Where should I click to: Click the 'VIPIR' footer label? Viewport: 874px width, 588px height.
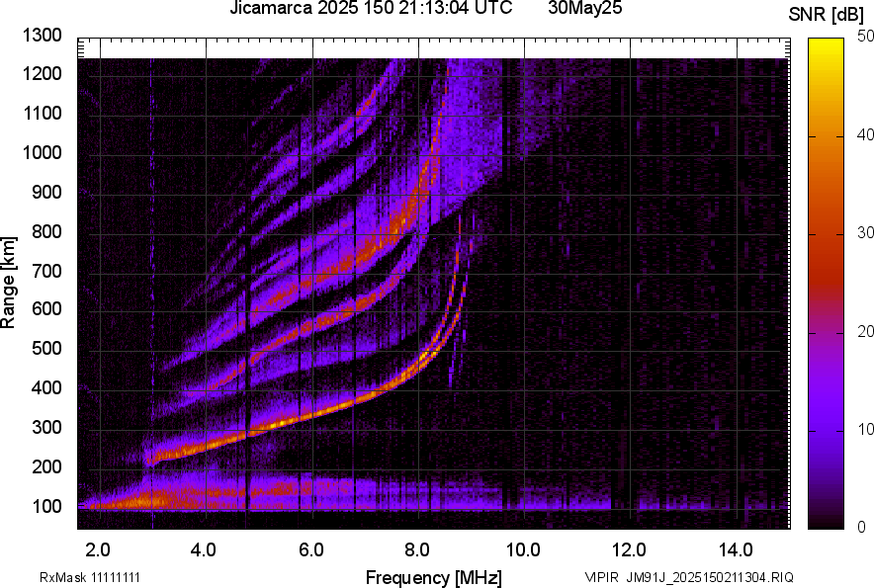pyautogui.click(x=601, y=577)
